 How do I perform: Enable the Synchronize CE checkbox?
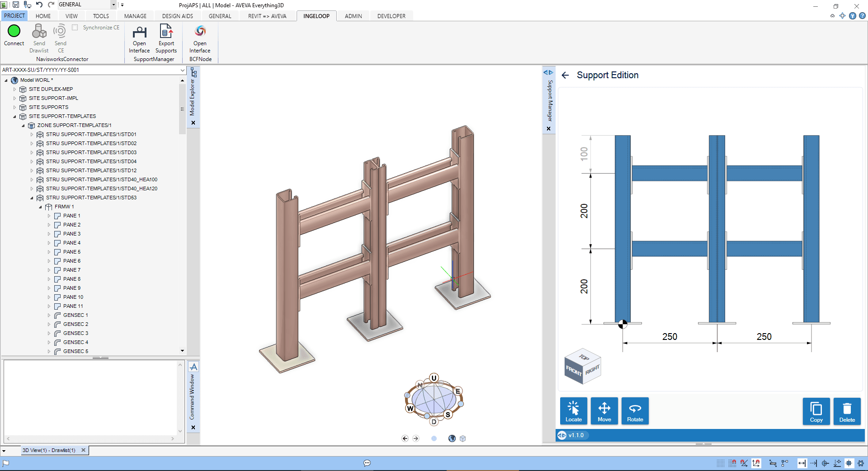[75, 28]
